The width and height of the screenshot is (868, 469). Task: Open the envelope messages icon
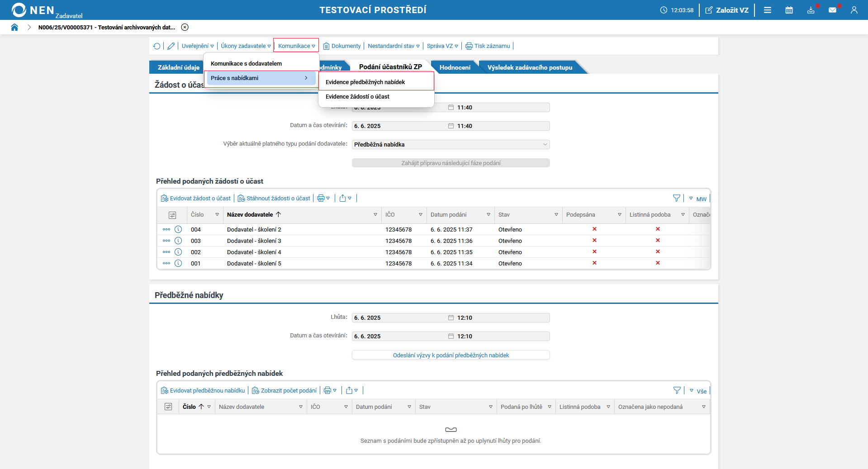832,10
